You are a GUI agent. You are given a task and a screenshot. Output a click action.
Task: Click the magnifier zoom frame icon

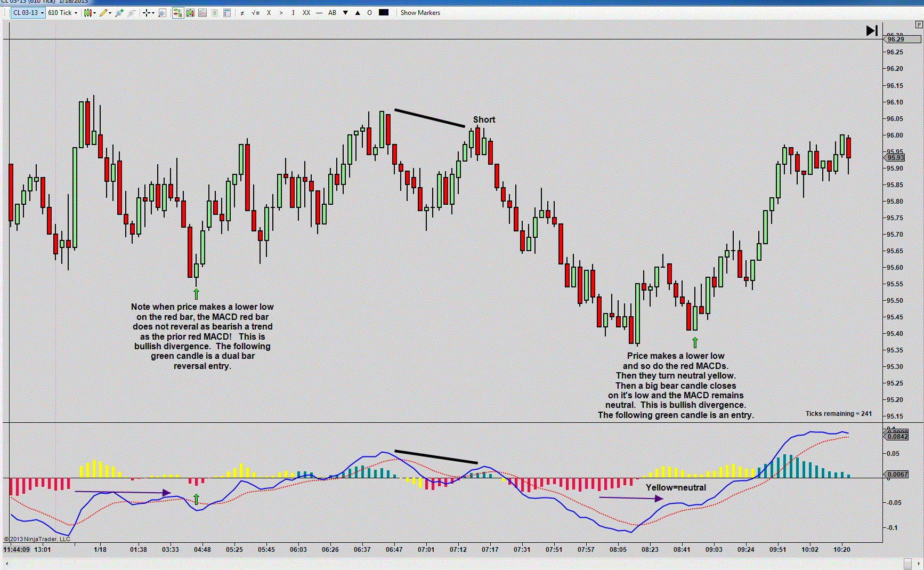(163, 13)
